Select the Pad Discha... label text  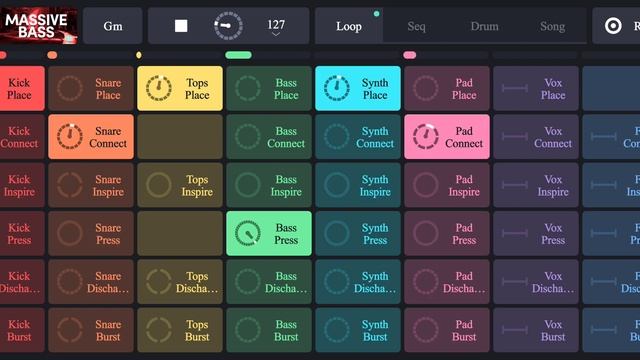[x=464, y=282]
